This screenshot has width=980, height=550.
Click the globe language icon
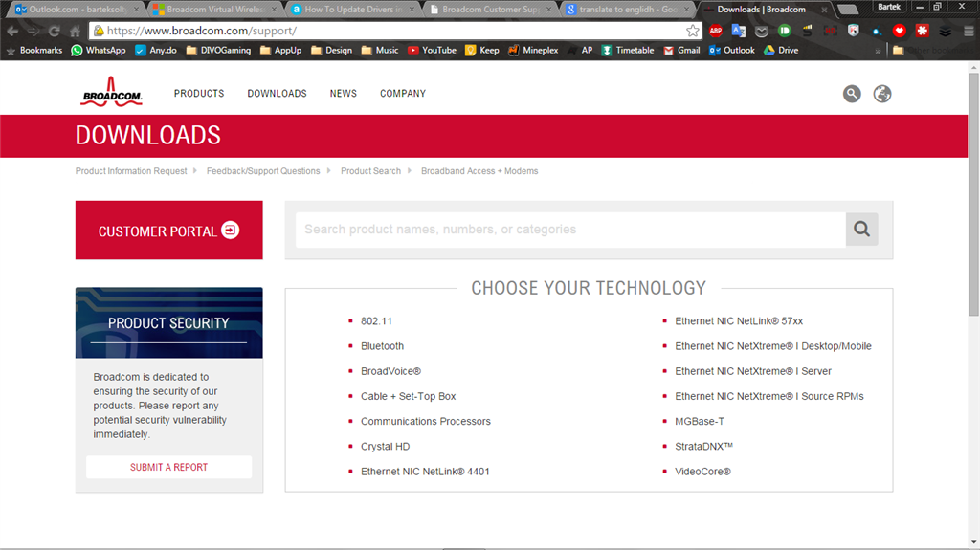click(881, 94)
